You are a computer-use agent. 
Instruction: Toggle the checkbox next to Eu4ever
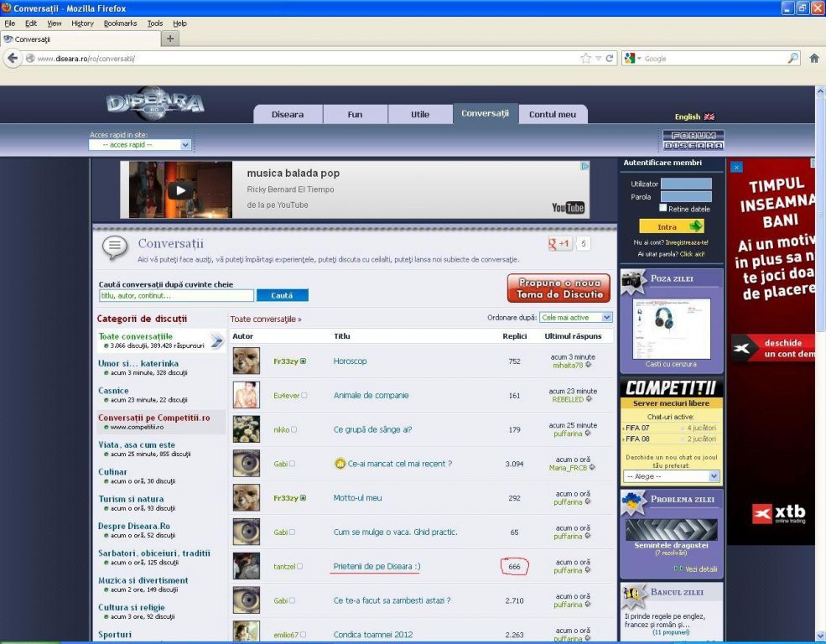coord(304,395)
